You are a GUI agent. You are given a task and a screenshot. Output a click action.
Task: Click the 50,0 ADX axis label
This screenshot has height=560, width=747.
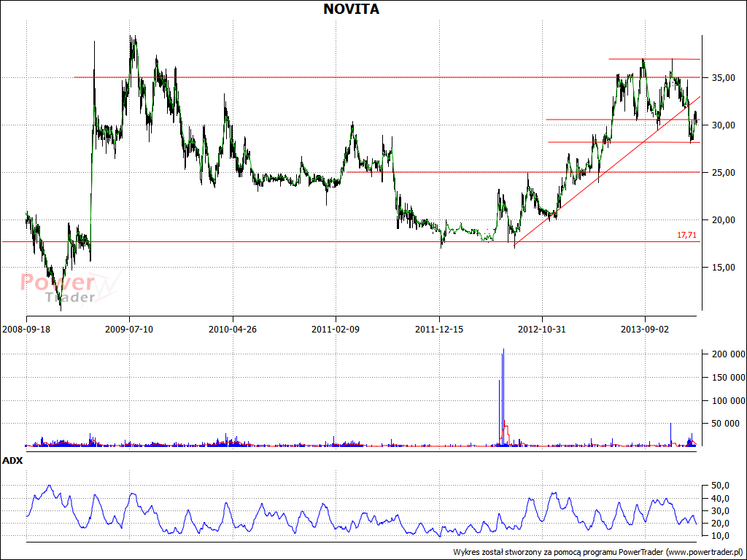pyautogui.click(x=721, y=486)
